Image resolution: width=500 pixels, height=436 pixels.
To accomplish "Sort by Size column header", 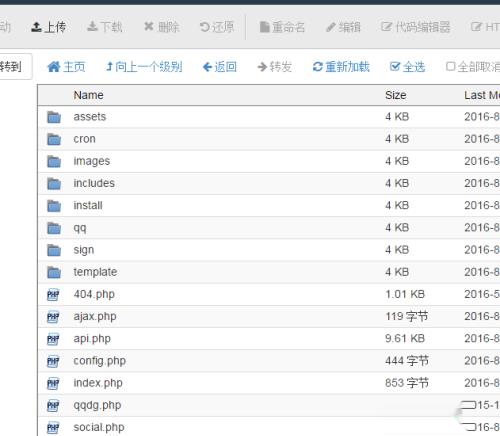I will [396, 95].
